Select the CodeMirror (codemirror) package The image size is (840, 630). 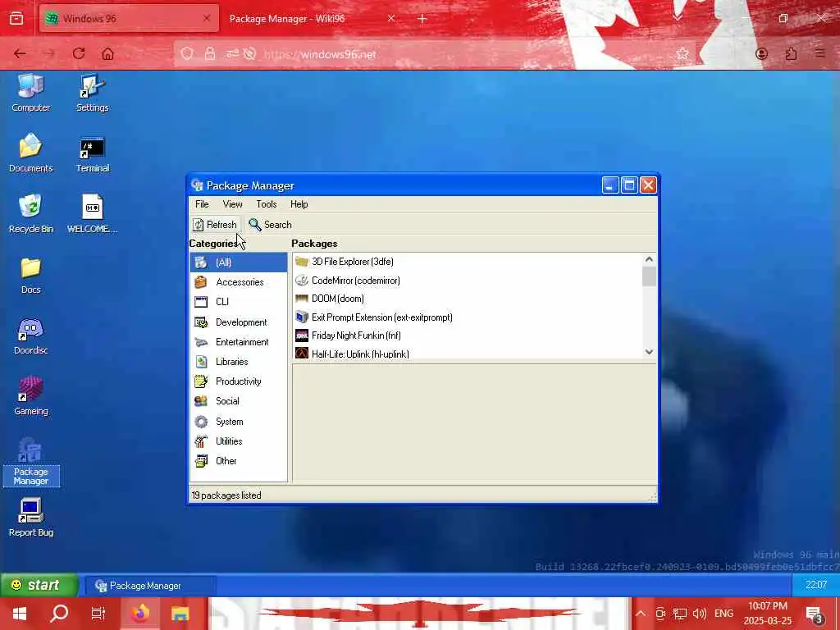(467, 281)
